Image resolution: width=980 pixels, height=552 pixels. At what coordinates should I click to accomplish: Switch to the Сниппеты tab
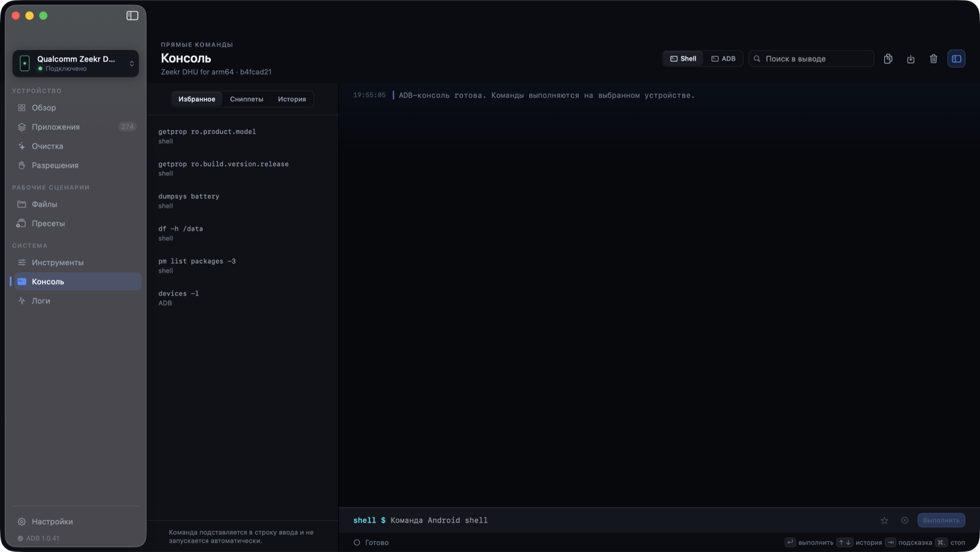[247, 99]
